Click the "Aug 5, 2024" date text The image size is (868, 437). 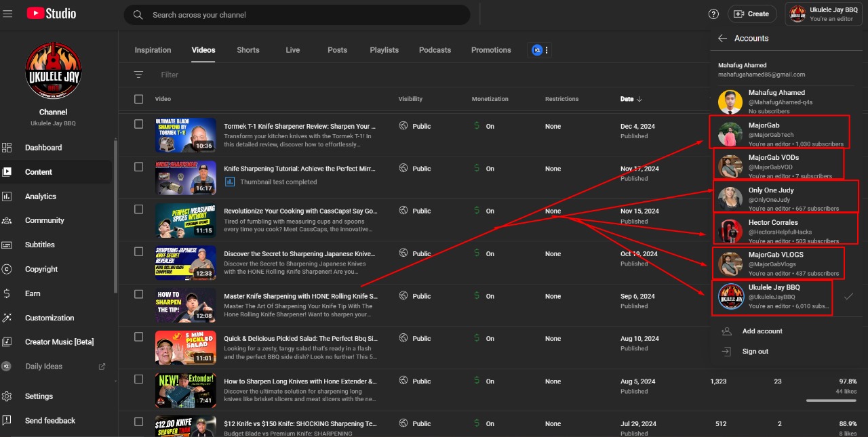[x=637, y=381]
